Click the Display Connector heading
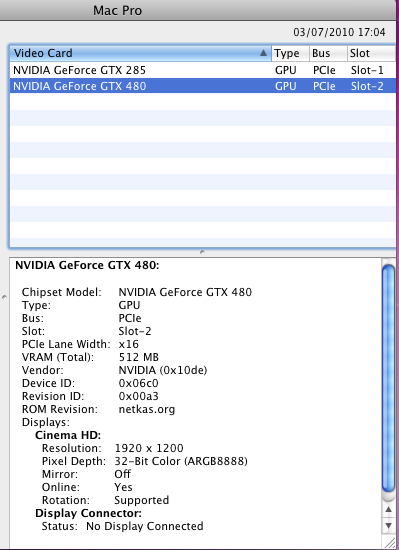This screenshot has width=399, height=550. click(x=88, y=514)
